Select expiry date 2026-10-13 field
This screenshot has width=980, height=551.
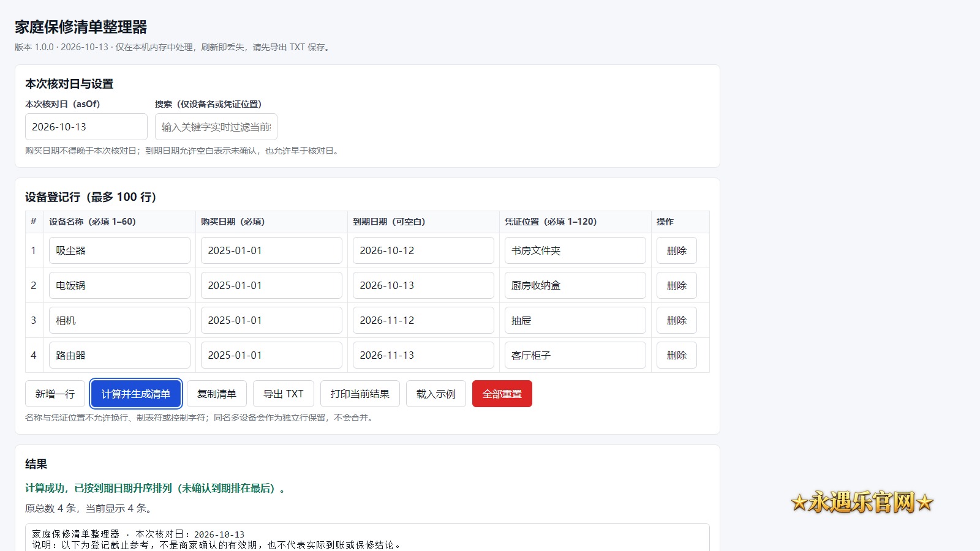[423, 285]
